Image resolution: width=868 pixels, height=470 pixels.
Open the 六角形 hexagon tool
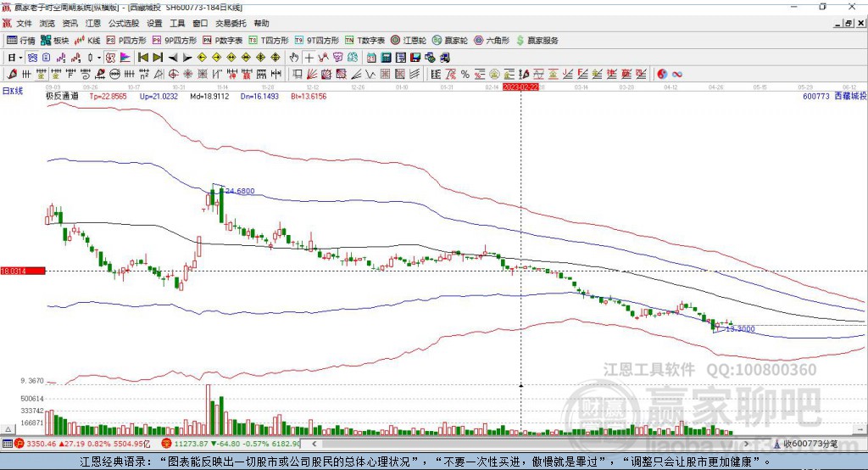pyautogui.click(x=492, y=41)
